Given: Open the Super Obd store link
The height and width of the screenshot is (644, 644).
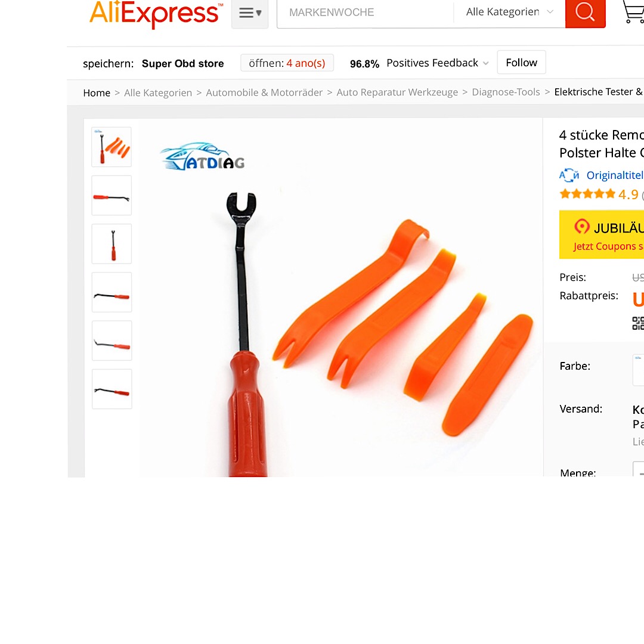Looking at the screenshot, I should [183, 64].
